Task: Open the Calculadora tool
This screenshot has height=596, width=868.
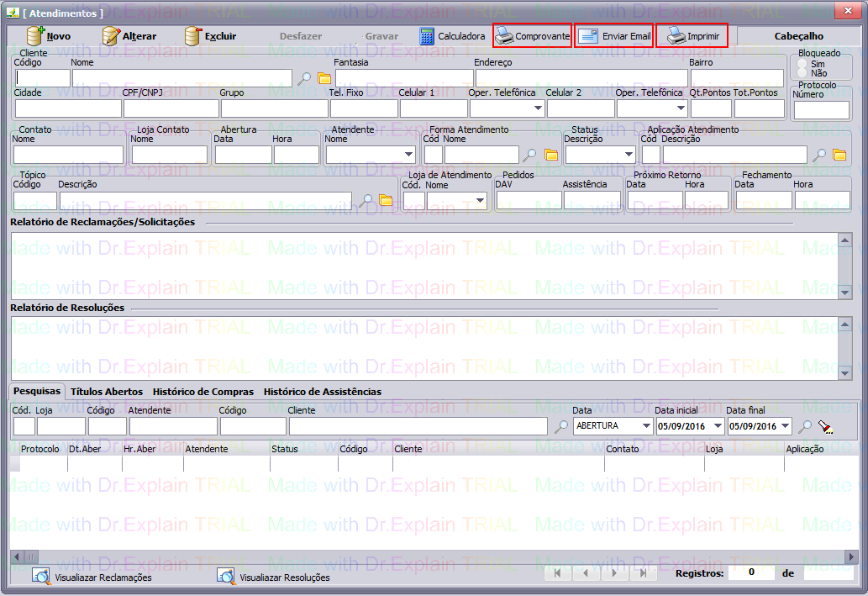Action: pos(427,36)
